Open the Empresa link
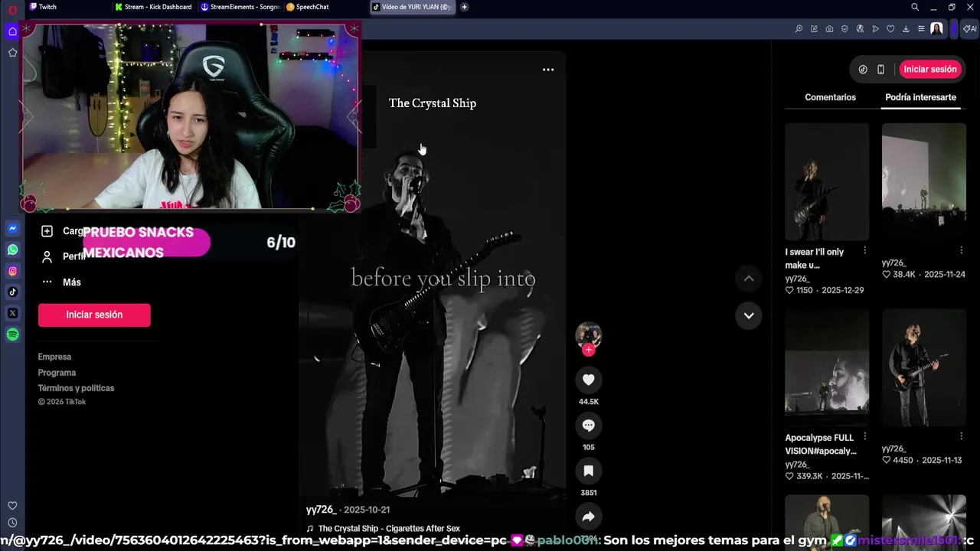 54,357
